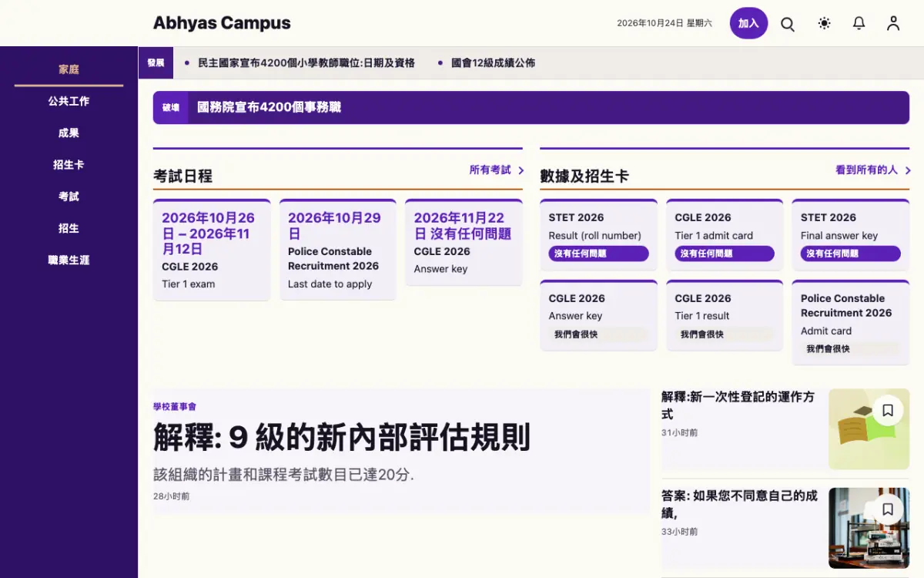Open 職業生涯 in the sidebar
The height and width of the screenshot is (578, 924).
tap(69, 260)
